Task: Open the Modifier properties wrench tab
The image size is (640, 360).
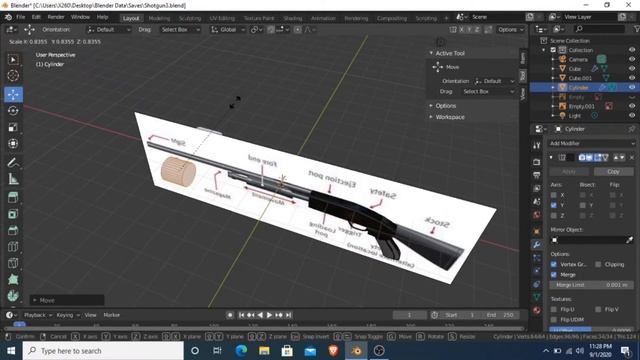Action: coord(537,244)
